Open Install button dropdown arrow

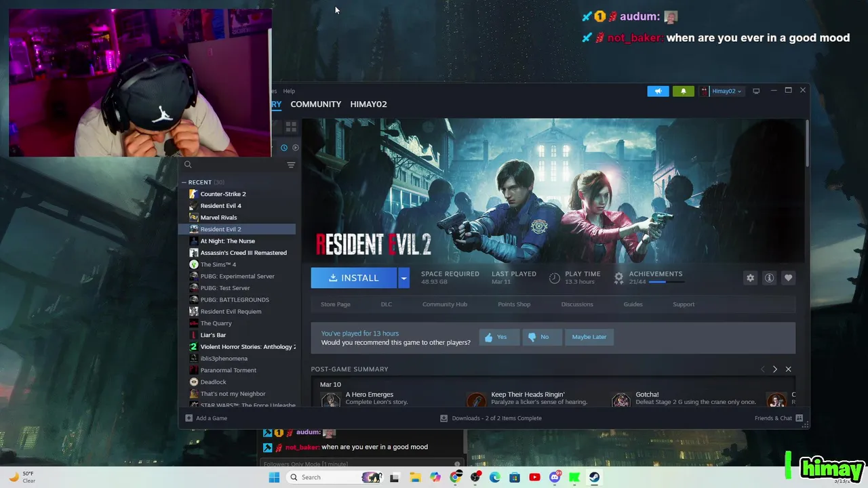(404, 278)
